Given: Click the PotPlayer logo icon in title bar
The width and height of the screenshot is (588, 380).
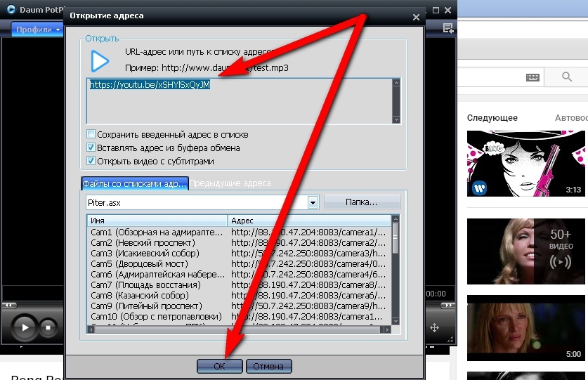Looking at the screenshot, I should point(11,9).
